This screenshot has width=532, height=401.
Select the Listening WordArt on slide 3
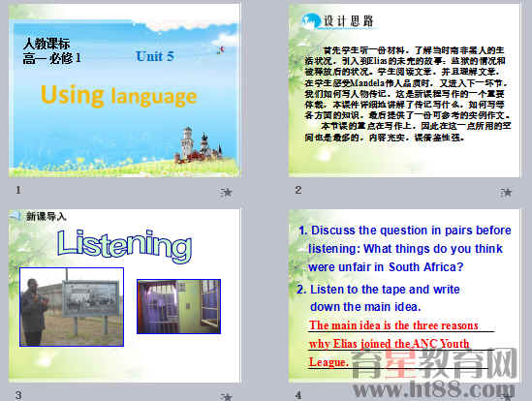click(x=124, y=246)
